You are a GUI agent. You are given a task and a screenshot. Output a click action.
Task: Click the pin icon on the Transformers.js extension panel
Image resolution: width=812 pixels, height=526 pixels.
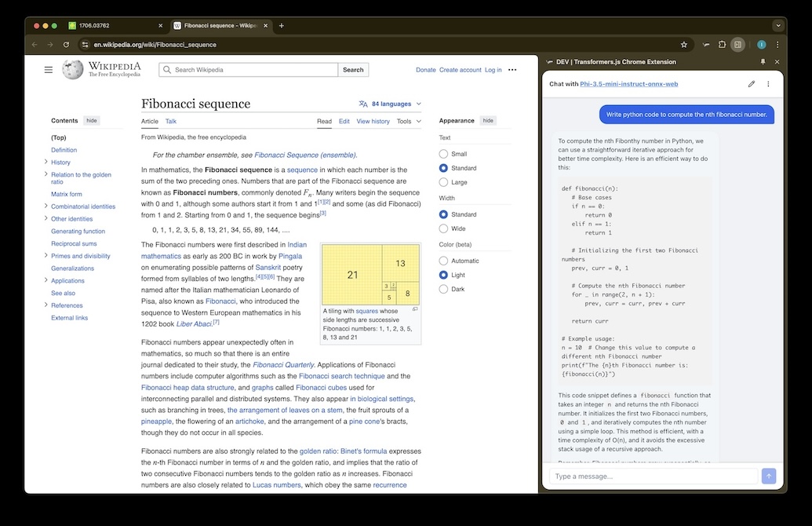tap(763, 61)
